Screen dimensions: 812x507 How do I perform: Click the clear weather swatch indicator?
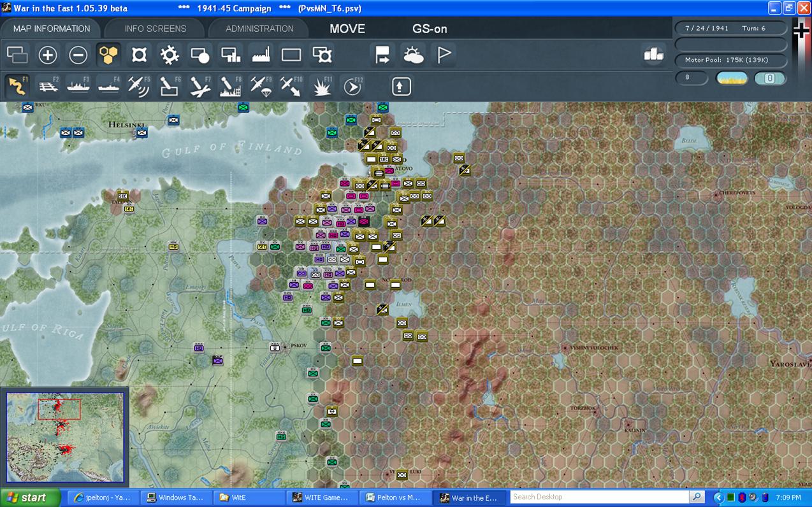click(732, 78)
